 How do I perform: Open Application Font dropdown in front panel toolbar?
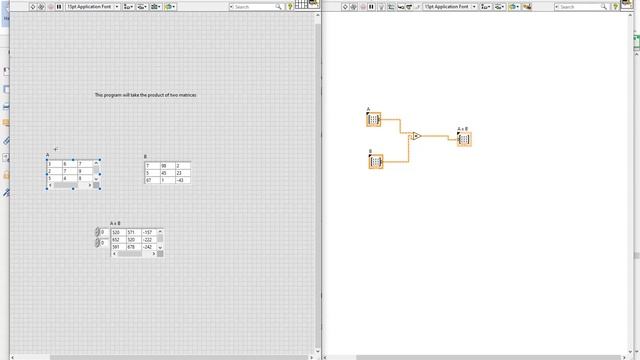[x=93, y=7]
